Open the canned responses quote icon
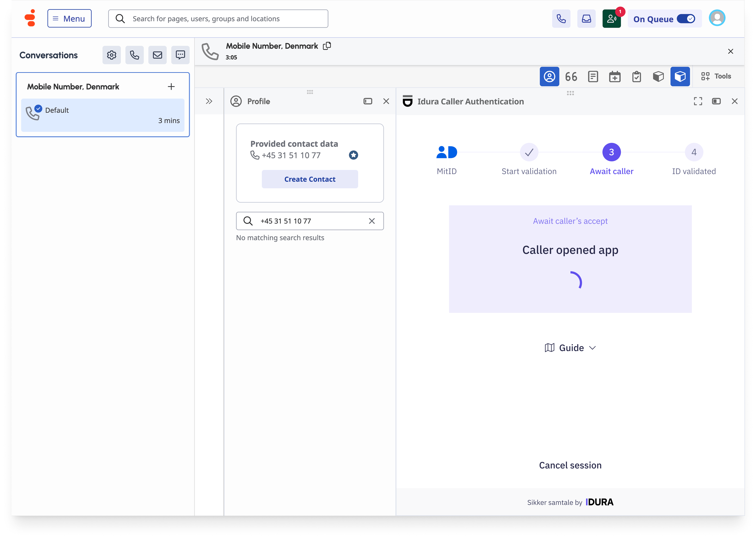 pos(571,77)
